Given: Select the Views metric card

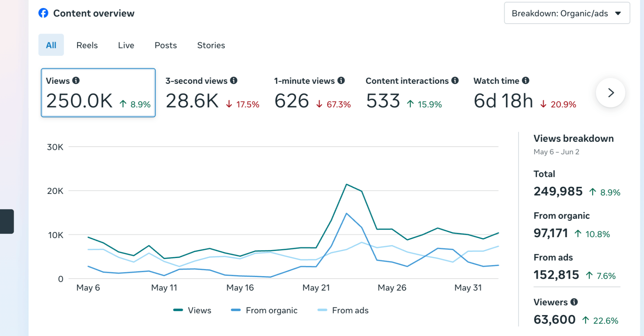Looking at the screenshot, I should 98,93.
